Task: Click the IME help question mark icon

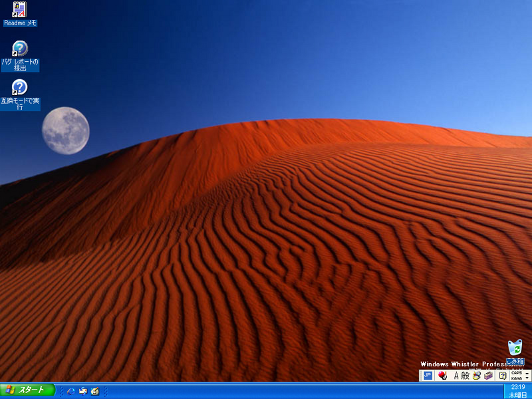Action: (x=503, y=376)
